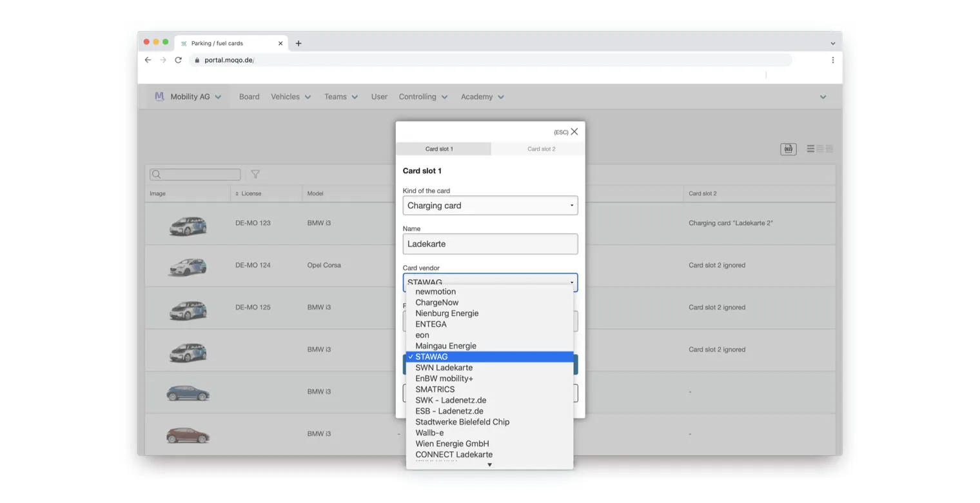Screen dimensions: 980x503
Task: Open the DE-MO 124 Opel Corsa thumbnail
Action: tap(188, 267)
